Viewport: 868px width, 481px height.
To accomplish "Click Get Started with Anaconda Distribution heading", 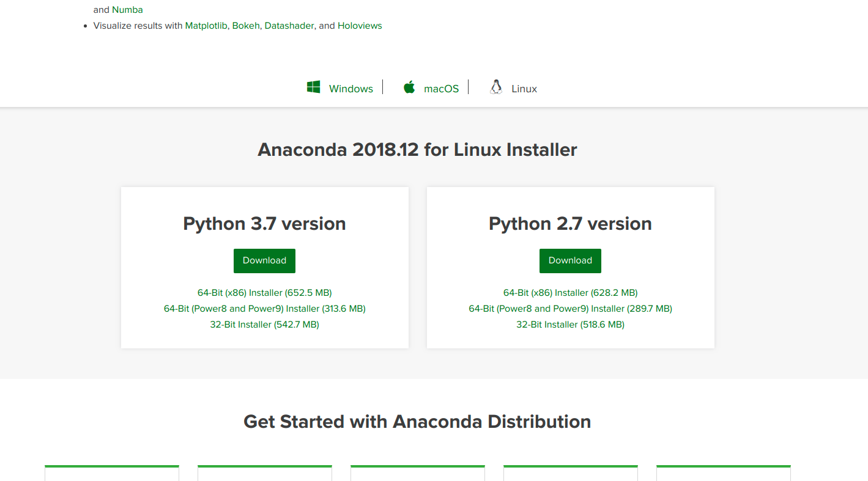I will point(417,422).
